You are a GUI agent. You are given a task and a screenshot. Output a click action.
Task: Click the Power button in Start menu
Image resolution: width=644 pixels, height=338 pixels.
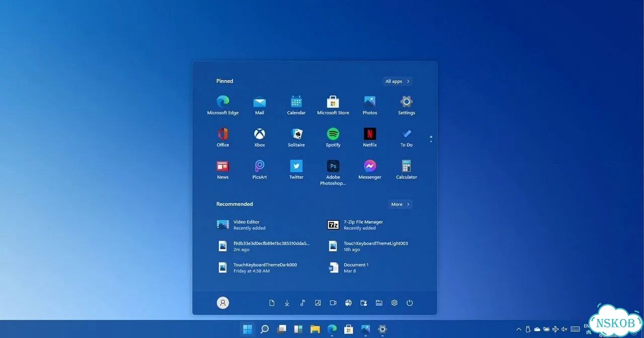point(410,303)
